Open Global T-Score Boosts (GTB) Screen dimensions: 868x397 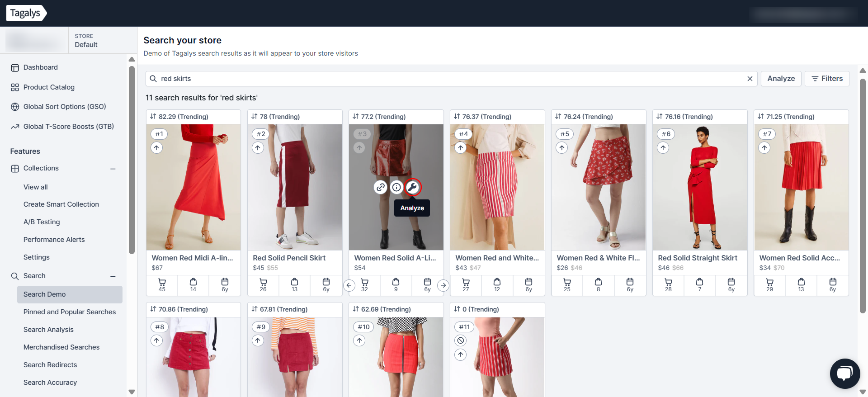(69, 127)
